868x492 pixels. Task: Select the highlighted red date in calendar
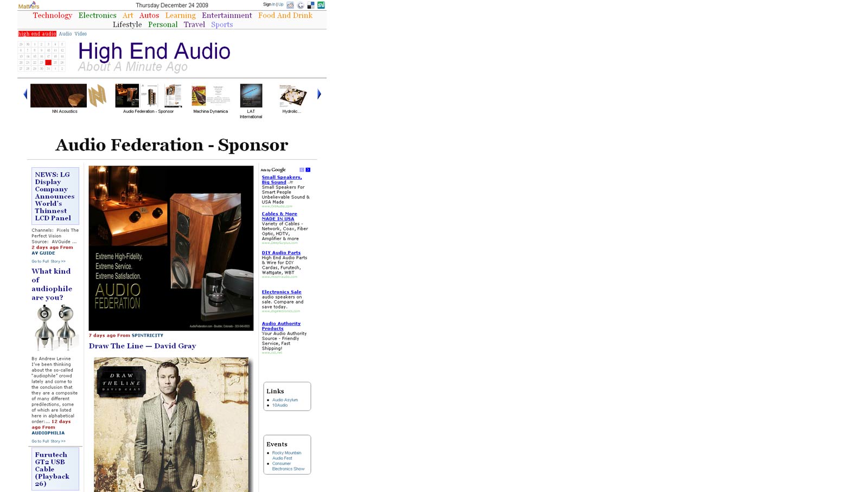48,62
